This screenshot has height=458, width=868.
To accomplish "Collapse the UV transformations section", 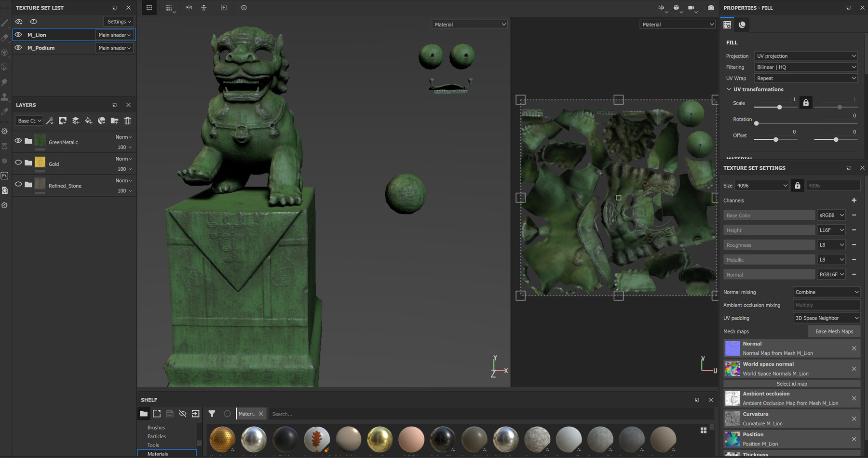I will tap(729, 89).
